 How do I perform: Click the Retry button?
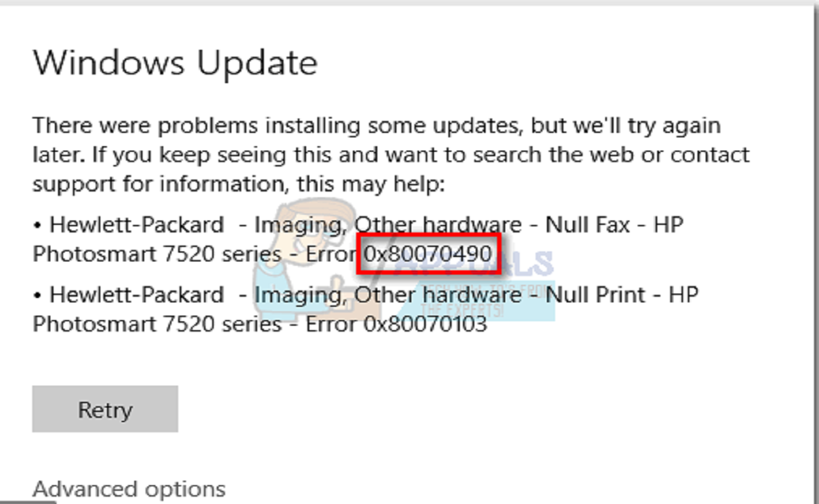pyautogui.click(x=105, y=409)
